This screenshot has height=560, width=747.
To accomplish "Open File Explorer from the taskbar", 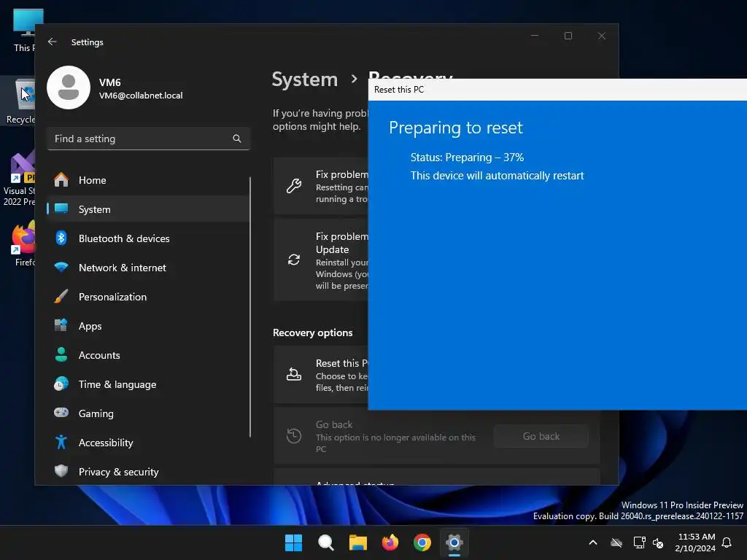I will click(x=357, y=542).
